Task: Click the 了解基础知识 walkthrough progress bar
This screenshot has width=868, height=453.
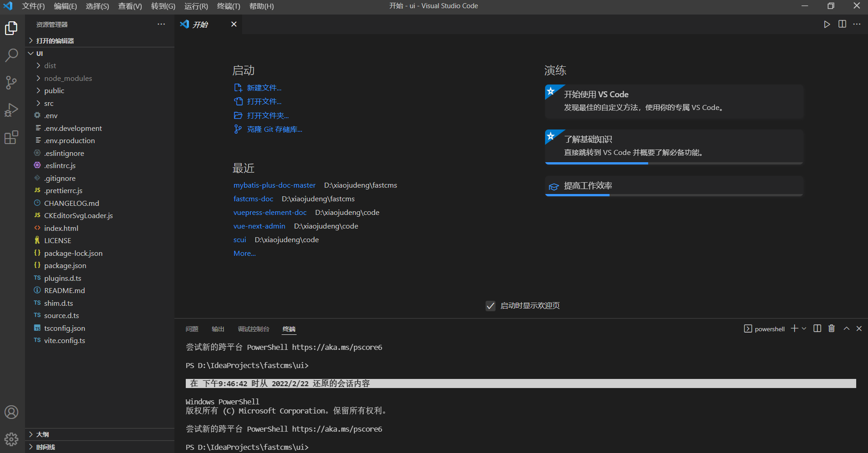Action: 674,163
